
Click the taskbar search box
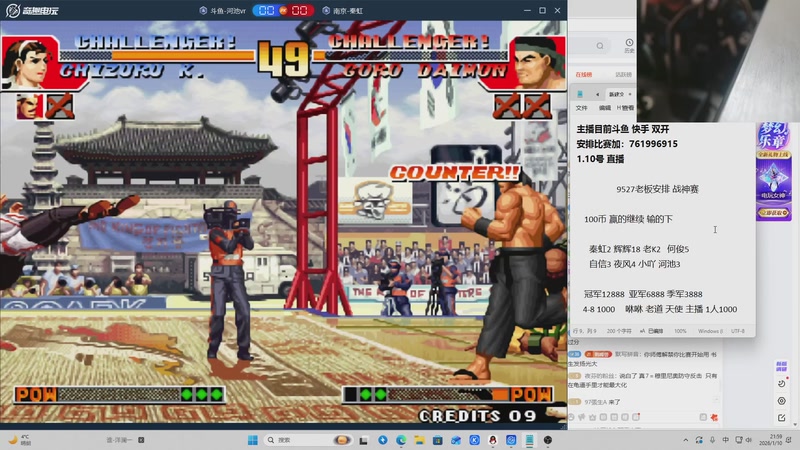pos(309,440)
